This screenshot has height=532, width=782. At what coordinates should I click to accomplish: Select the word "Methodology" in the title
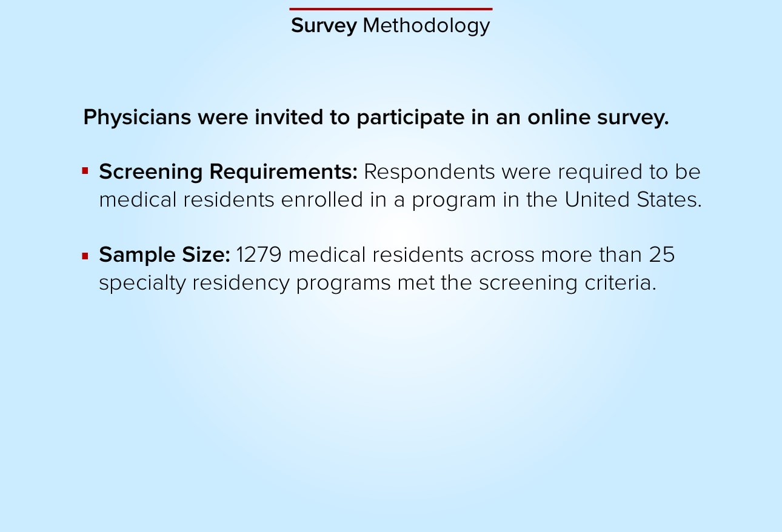coord(426,25)
